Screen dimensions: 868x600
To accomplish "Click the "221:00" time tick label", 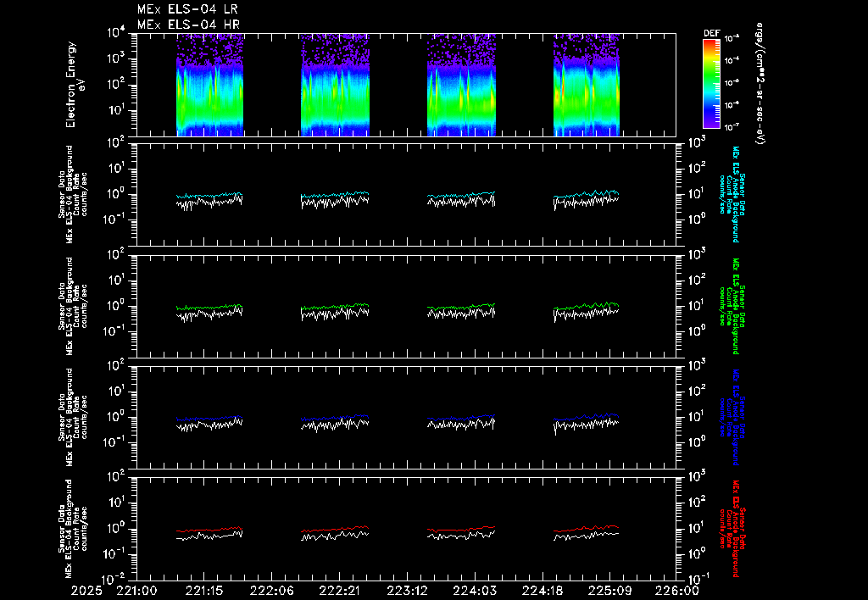I will click(136, 592).
